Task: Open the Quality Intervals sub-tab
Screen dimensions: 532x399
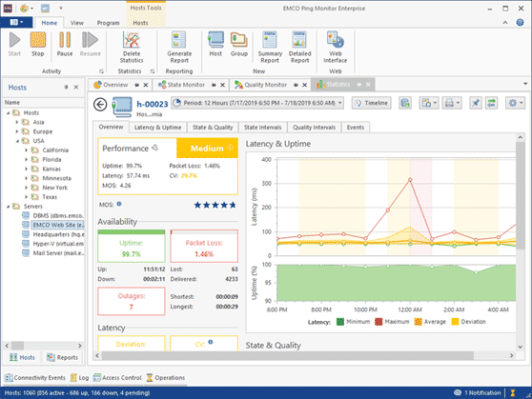Action: [315, 128]
